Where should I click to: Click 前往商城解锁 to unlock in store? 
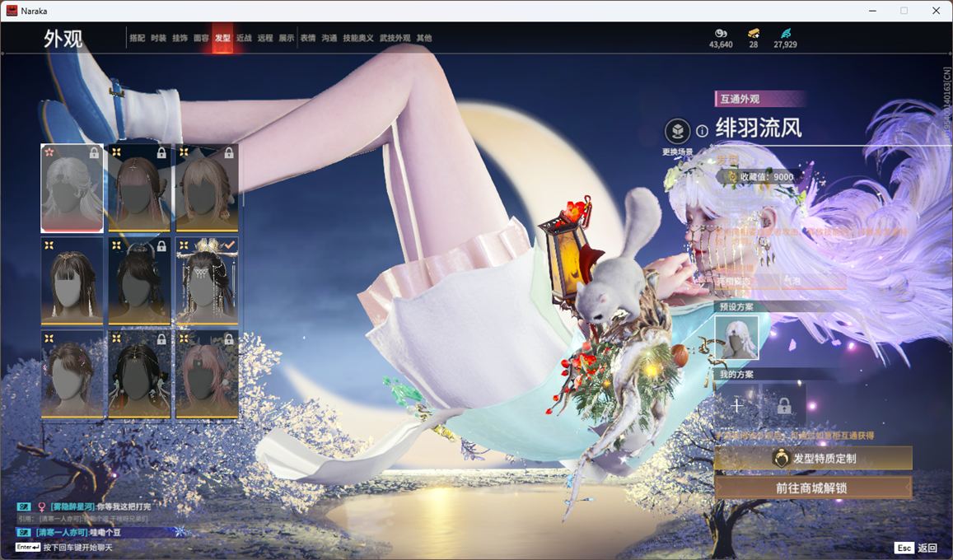pyautogui.click(x=813, y=488)
